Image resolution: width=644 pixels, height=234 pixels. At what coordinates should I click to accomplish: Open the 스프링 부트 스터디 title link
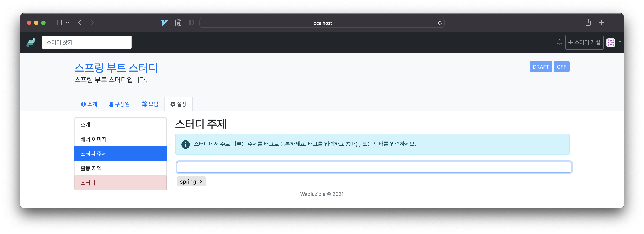(x=116, y=68)
